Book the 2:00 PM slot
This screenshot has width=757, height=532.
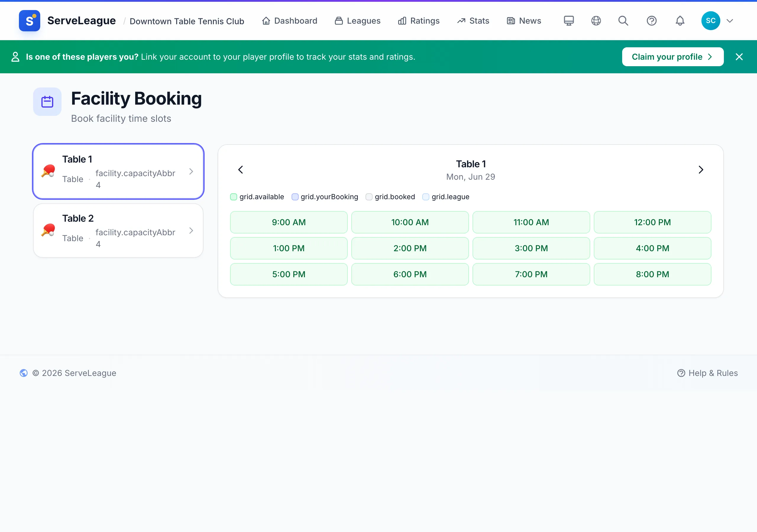pos(410,248)
